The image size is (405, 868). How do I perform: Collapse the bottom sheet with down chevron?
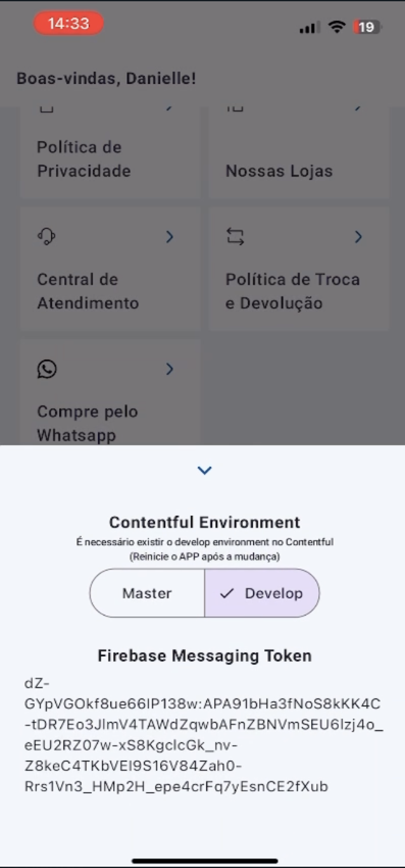click(204, 470)
